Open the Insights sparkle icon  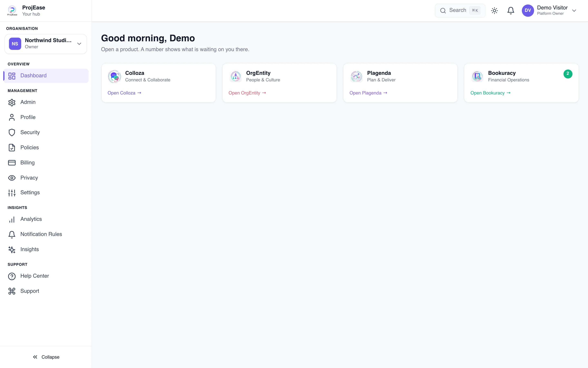12,249
